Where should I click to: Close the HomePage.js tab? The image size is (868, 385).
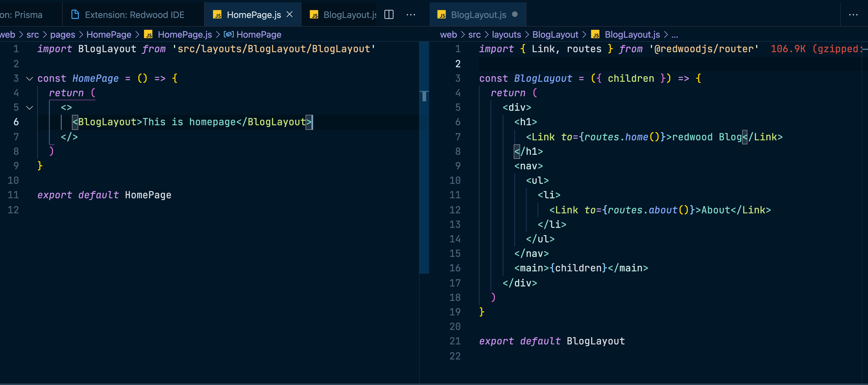pyautogui.click(x=289, y=14)
